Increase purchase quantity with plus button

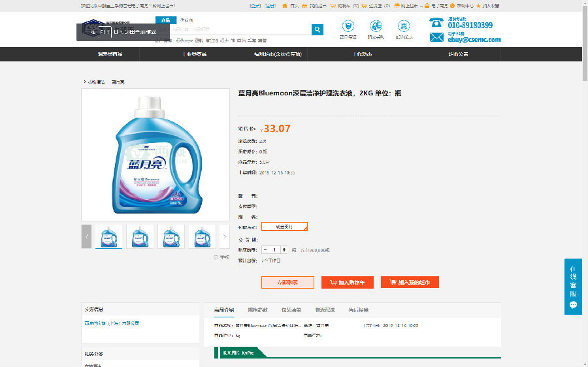tap(284, 249)
